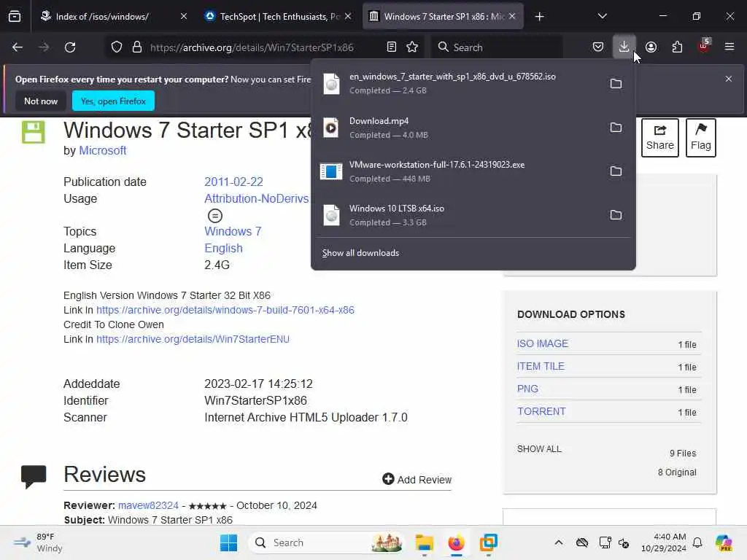This screenshot has width=747, height=560.
Task: Open Copilot preview icon in taskbar
Action: pos(724,542)
